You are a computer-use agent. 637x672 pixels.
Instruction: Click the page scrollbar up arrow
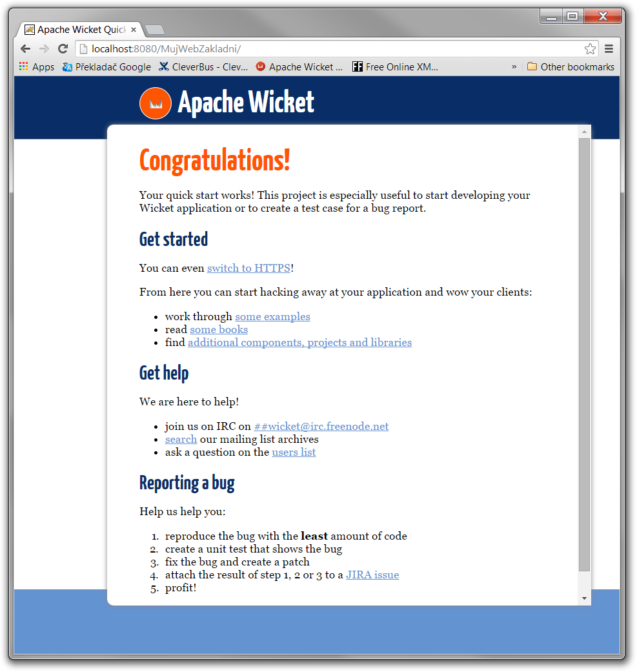(x=584, y=132)
